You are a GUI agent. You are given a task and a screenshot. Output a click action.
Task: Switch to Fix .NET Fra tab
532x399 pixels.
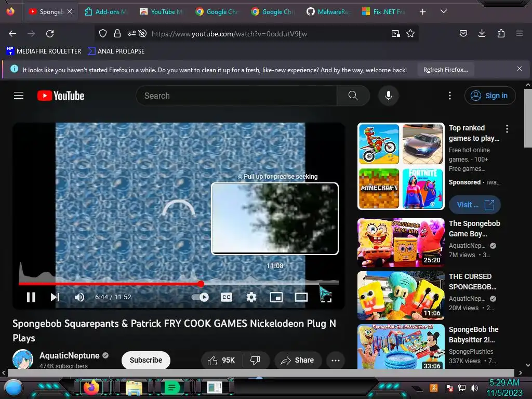click(x=384, y=12)
